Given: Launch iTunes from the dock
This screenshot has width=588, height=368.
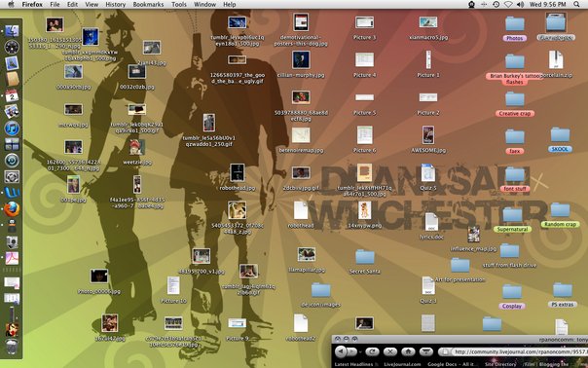Looking at the screenshot, I should click(x=12, y=128).
